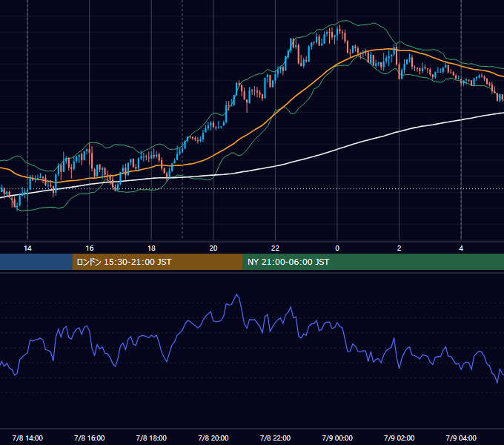Click the 16 hour label on price chart axis

90,248
